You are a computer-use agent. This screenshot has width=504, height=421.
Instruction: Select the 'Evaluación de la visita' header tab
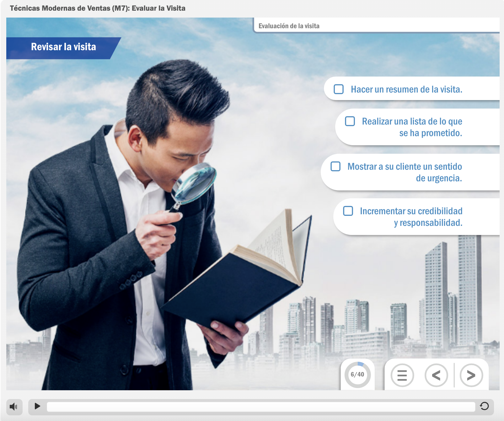point(289,26)
